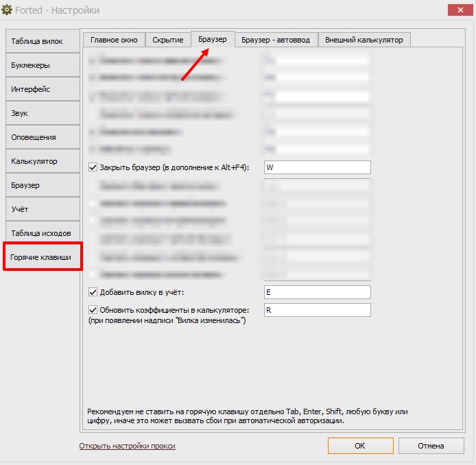Go to the Звук settings section
Image resolution: width=476 pixels, height=465 pixels.
pos(43,113)
